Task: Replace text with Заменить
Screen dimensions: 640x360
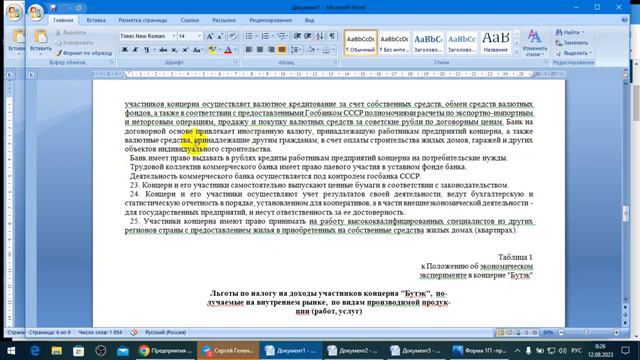Action: 572,43
